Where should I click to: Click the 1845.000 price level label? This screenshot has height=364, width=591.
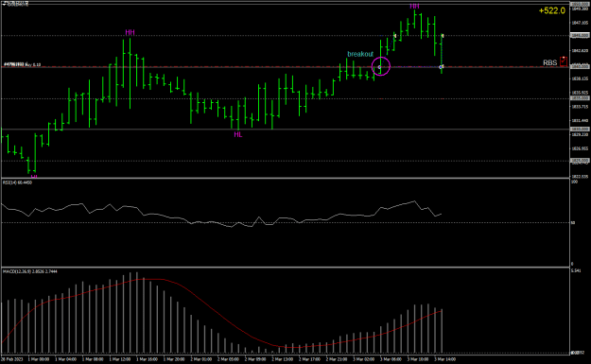pyautogui.click(x=580, y=35)
